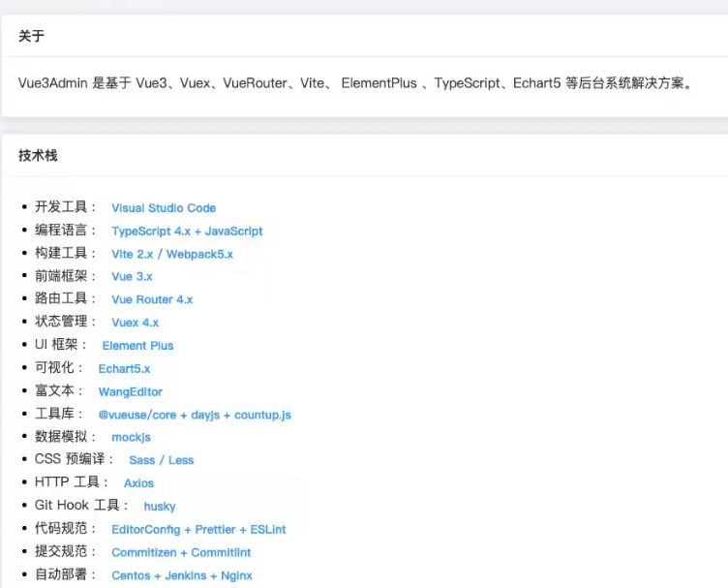Click the Git Hook 工具 label
Screen dimensions: 728x588
pyautogui.click(x=81, y=506)
